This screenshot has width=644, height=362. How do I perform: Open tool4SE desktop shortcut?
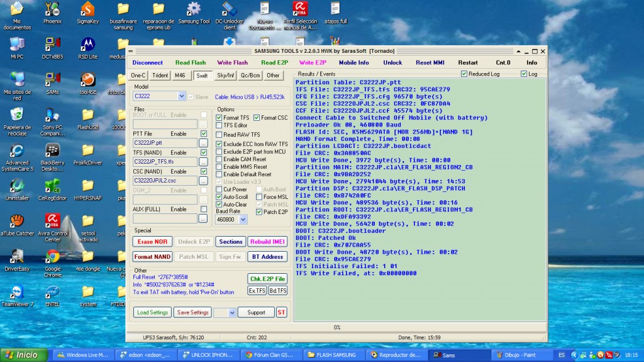(x=88, y=84)
